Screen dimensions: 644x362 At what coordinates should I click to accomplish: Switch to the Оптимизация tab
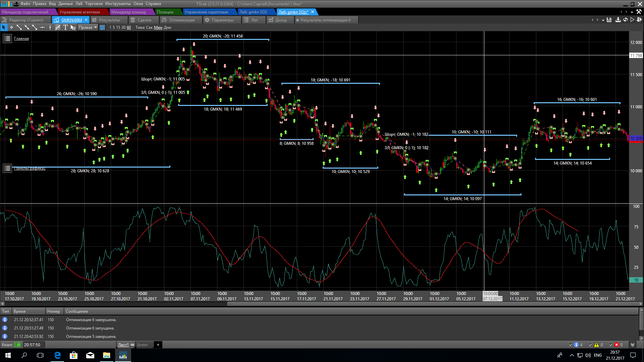tap(181, 20)
